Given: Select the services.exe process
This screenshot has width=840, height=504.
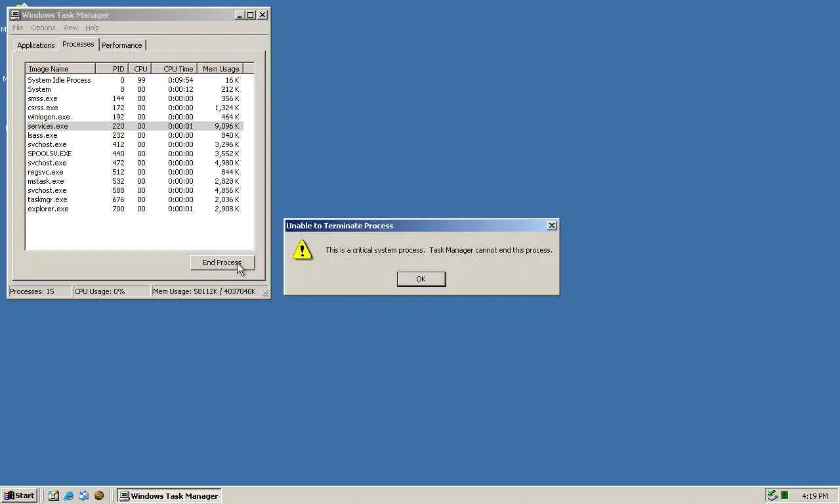Looking at the screenshot, I should coord(135,126).
